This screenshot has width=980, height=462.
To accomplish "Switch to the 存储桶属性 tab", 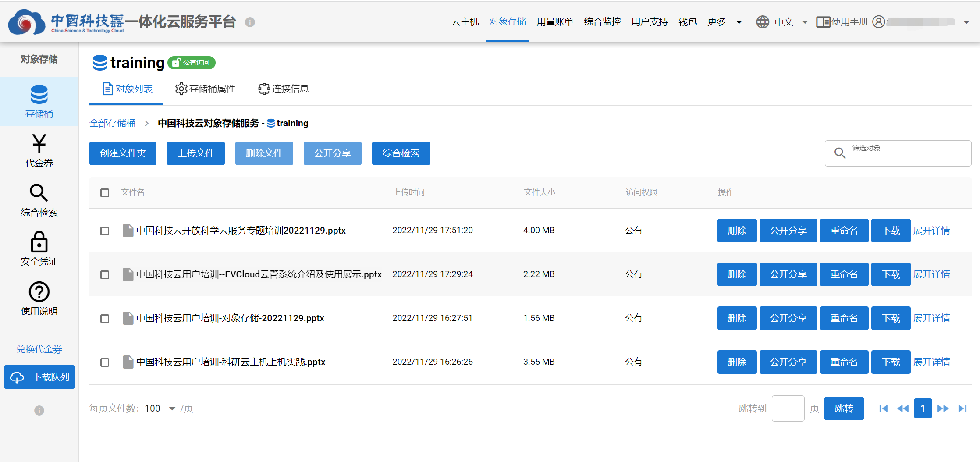I will click(205, 89).
